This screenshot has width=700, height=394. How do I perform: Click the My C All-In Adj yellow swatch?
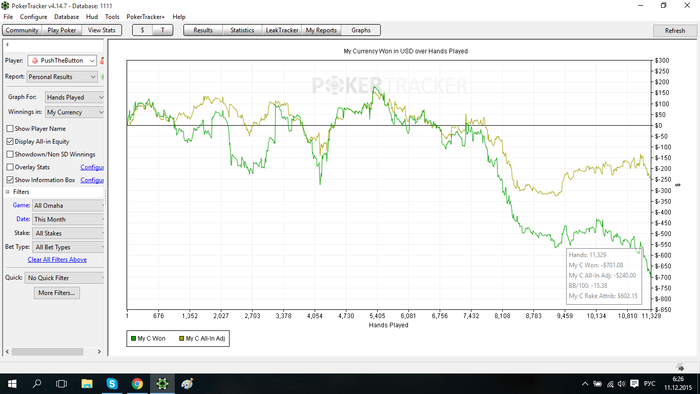click(x=181, y=339)
